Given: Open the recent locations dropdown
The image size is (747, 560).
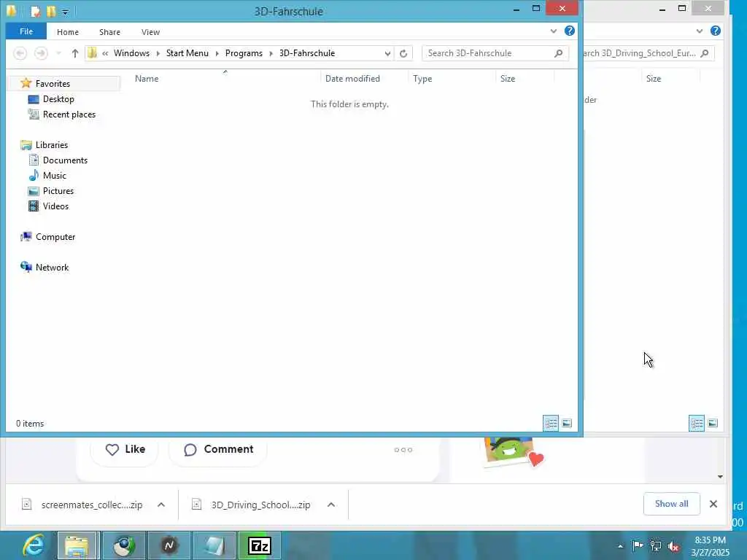Looking at the screenshot, I should click(x=58, y=53).
